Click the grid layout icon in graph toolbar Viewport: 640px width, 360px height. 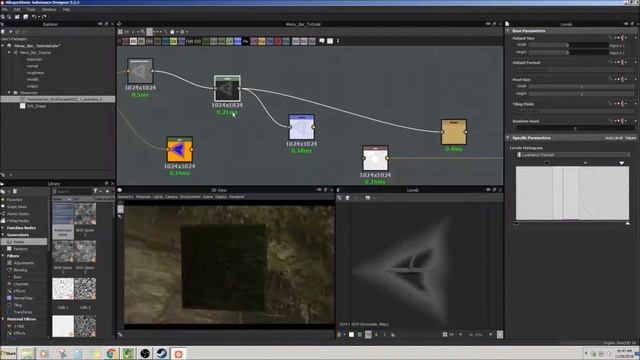(x=120, y=31)
